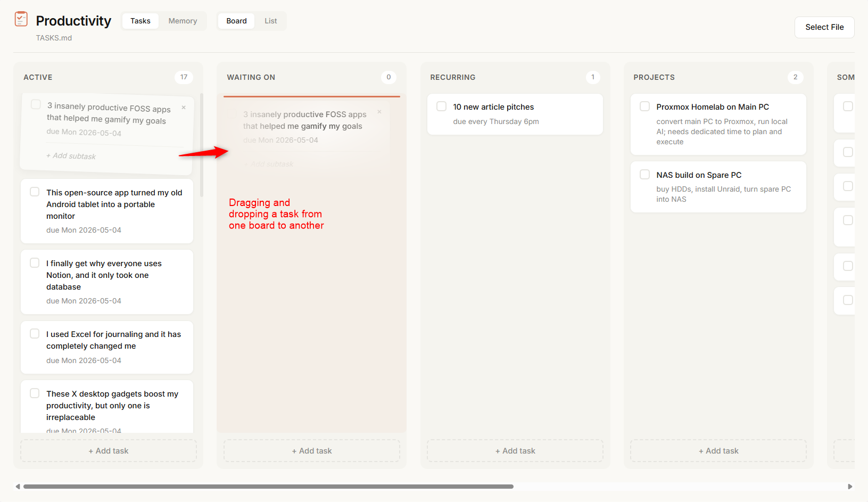The width and height of the screenshot is (868, 502).
Task: Open the NAS build on Spare PC title
Action: coord(699,175)
